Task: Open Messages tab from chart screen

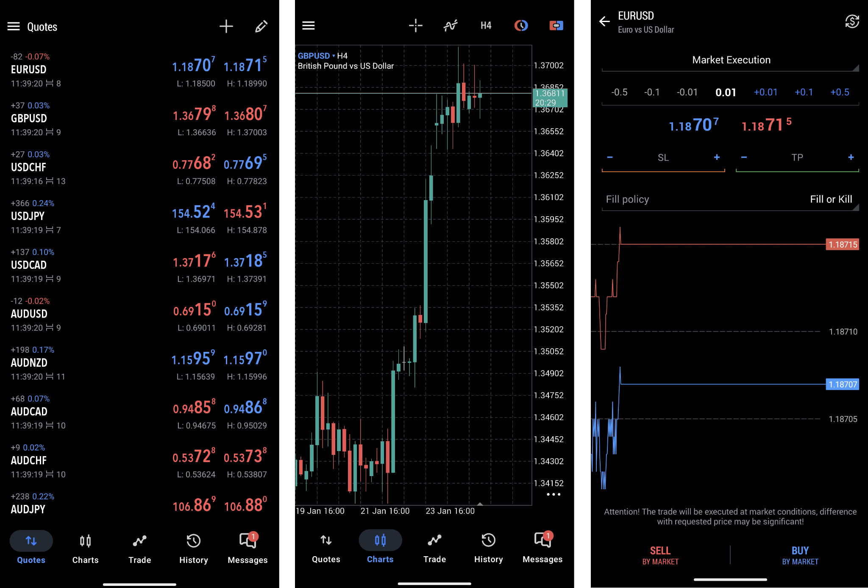Action: pyautogui.click(x=542, y=548)
